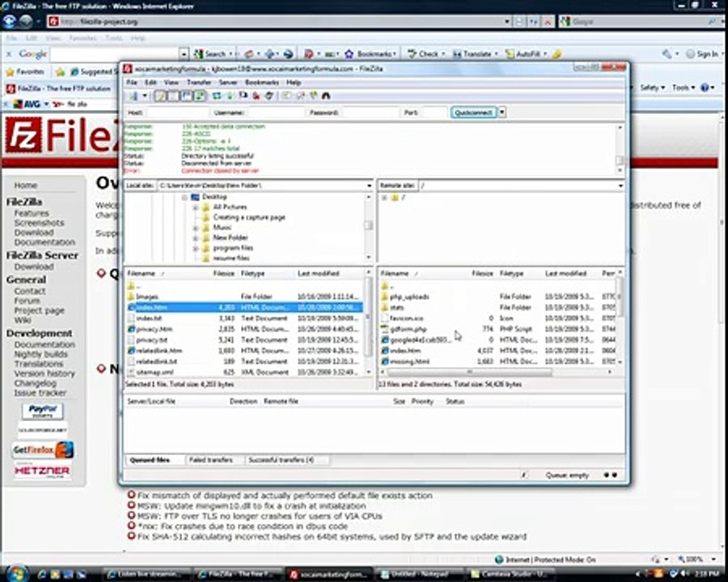Click the Google toolbar AutoFill icon
This screenshot has height=582, width=728.
click(x=510, y=54)
